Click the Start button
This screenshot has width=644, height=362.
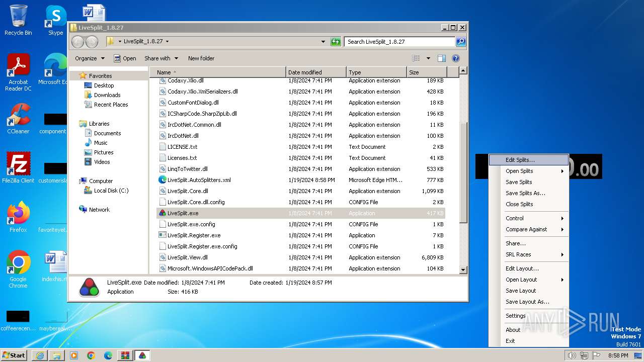[14, 355]
